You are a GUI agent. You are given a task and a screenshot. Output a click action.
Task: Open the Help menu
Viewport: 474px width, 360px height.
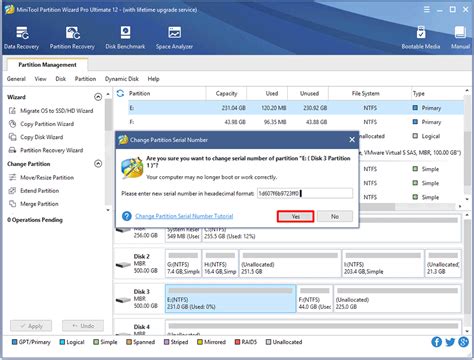coord(153,79)
